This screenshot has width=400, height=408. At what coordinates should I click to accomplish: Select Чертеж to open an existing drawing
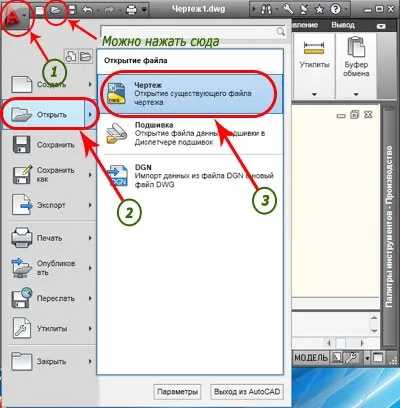click(x=190, y=94)
